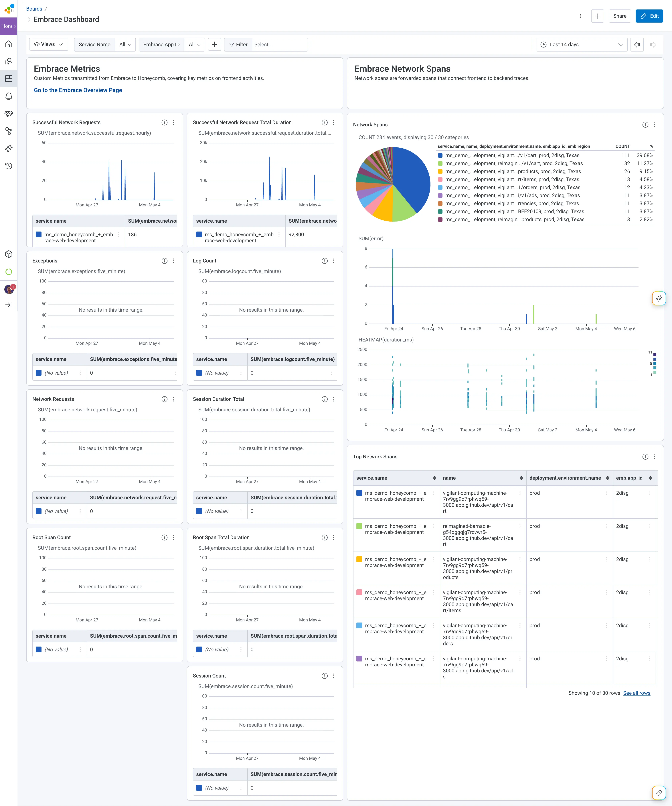Click the See all rows link
672x806 pixels.
pos(636,693)
